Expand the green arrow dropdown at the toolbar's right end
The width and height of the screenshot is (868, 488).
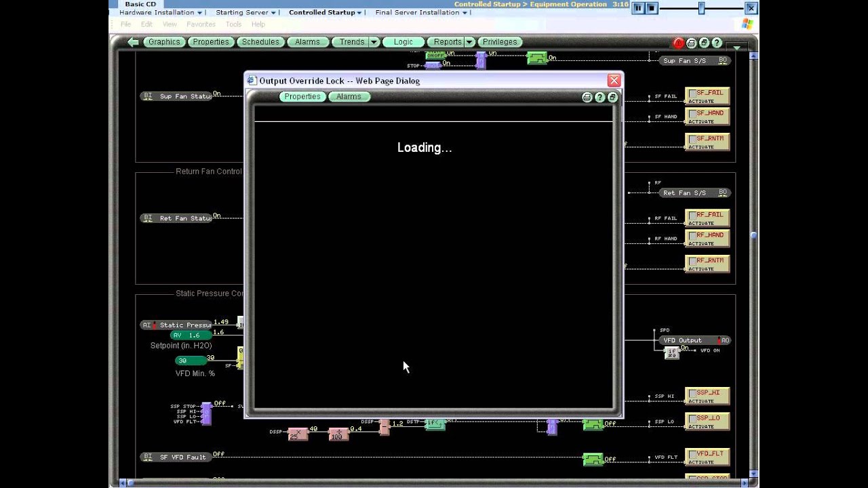[737, 47]
